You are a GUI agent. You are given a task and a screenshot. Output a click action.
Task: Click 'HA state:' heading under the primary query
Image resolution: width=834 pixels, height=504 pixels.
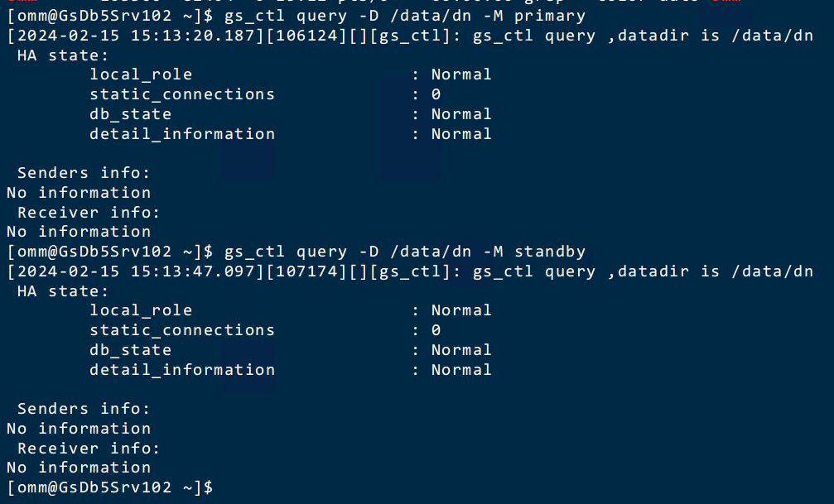pos(63,55)
